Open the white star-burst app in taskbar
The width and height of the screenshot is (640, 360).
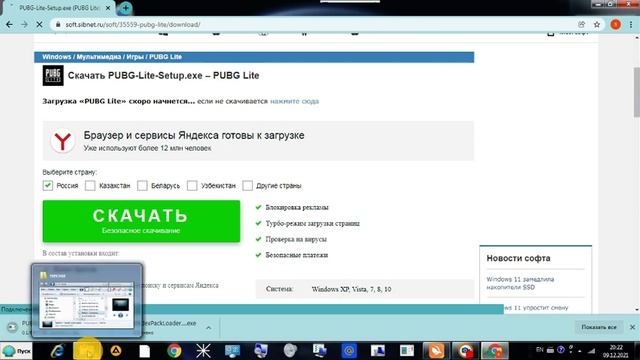pos(203,351)
